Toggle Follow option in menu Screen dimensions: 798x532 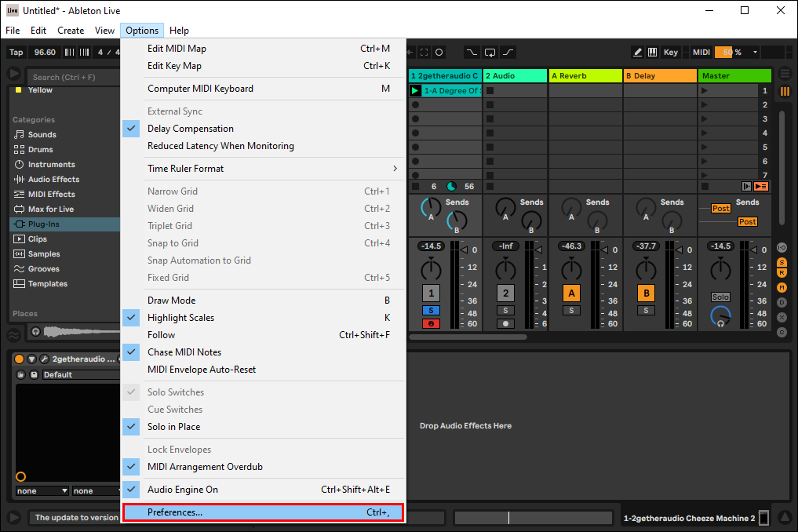263,335
